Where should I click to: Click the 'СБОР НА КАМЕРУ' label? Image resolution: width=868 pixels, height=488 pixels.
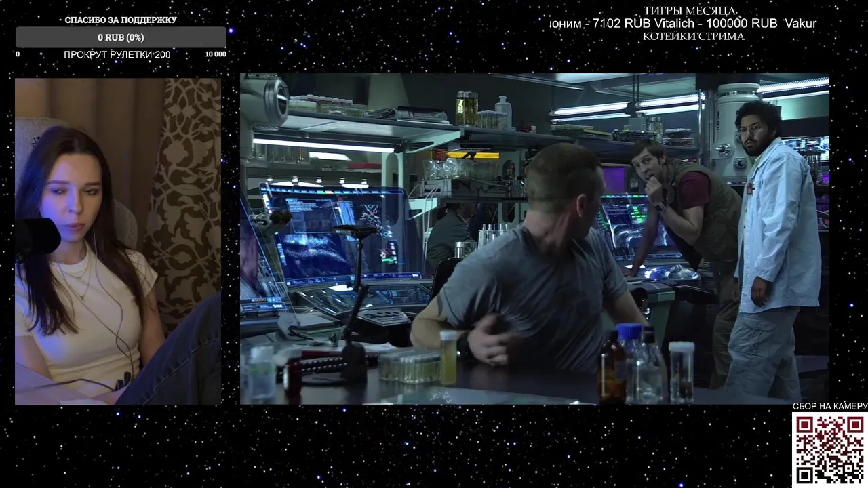click(x=830, y=406)
